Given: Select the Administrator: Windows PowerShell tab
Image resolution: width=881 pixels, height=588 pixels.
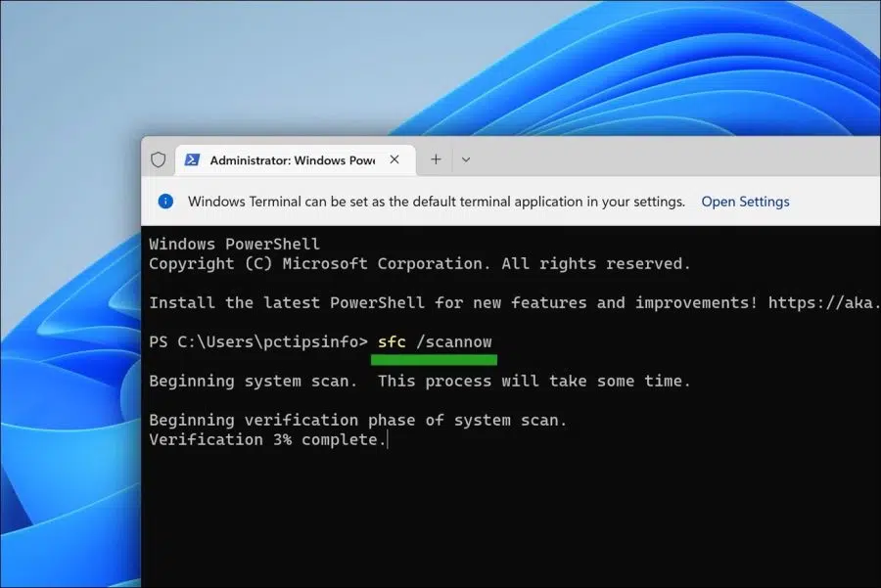Looking at the screenshot, I should [296, 160].
